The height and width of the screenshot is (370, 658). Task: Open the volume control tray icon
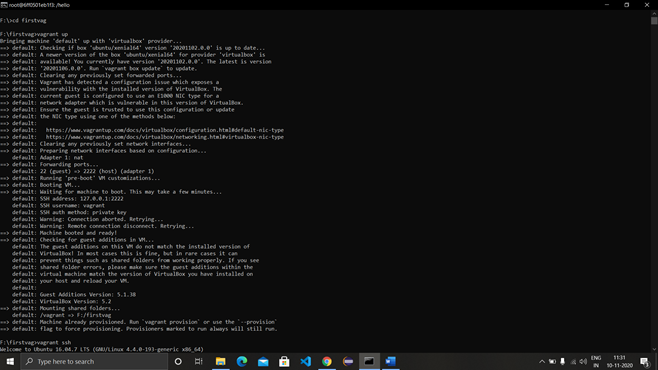click(583, 361)
